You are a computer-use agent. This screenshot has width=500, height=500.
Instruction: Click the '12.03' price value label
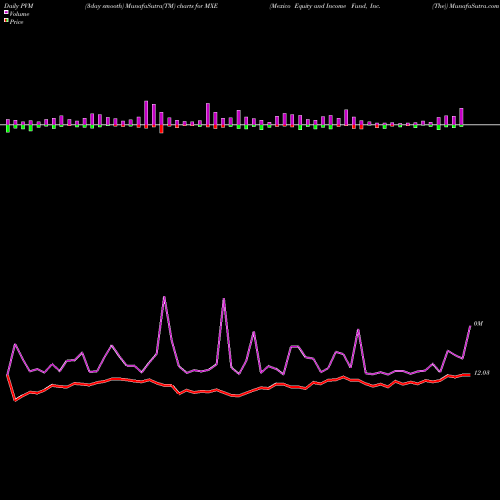pyautogui.click(x=482, y=373)
